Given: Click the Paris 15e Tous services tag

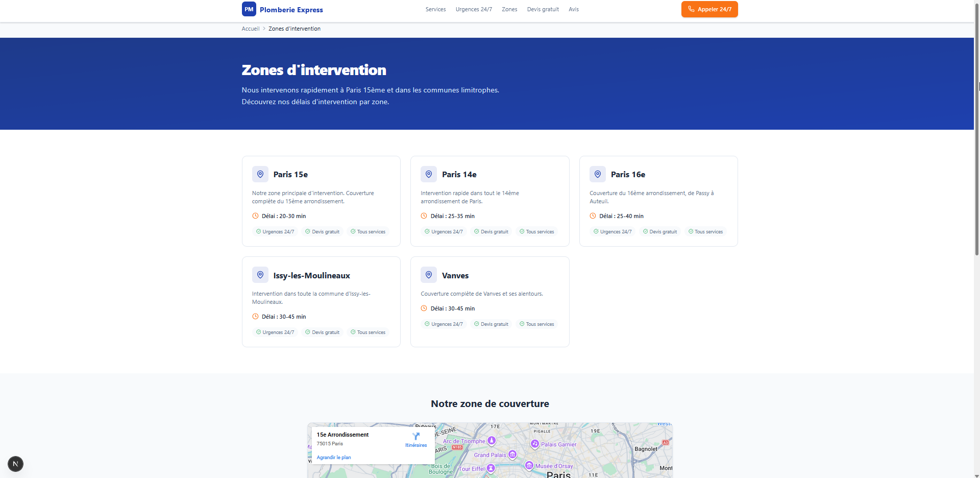Looking at the screenshot, I should (x=368, y=232).
